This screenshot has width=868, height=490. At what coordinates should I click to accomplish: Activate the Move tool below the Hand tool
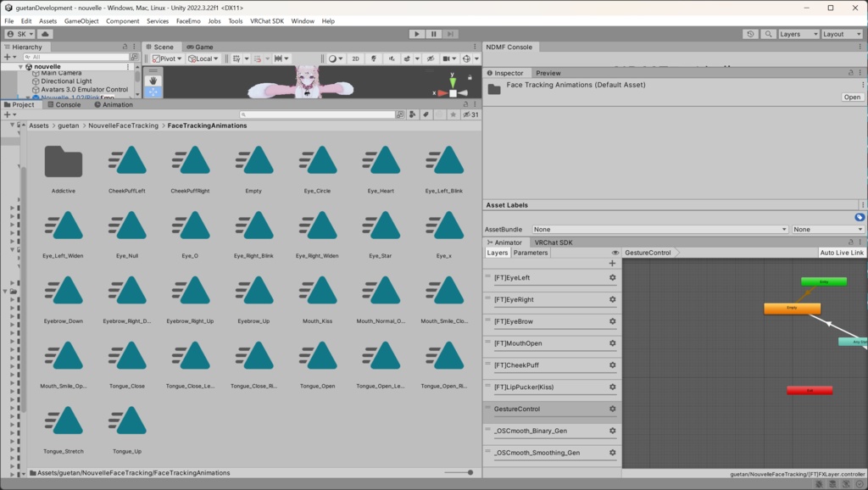click(x=153, y=92)
